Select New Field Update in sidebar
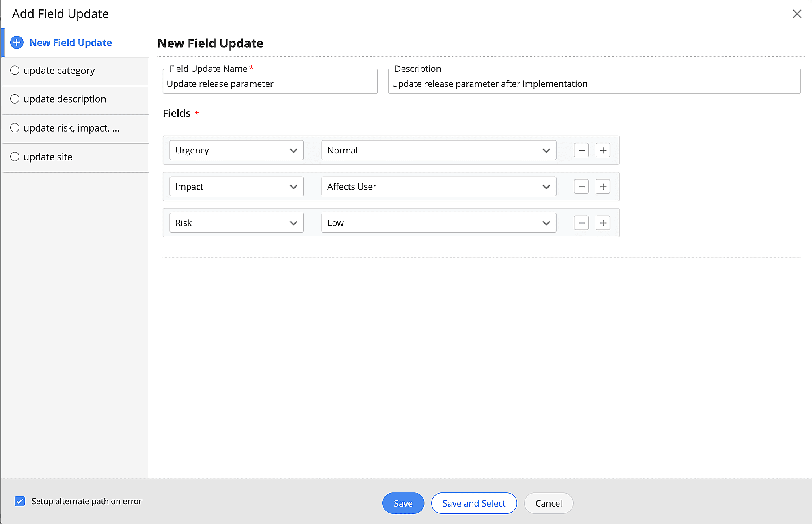The height and width of the screenshot is (524, 812). (x=71, y=43)
